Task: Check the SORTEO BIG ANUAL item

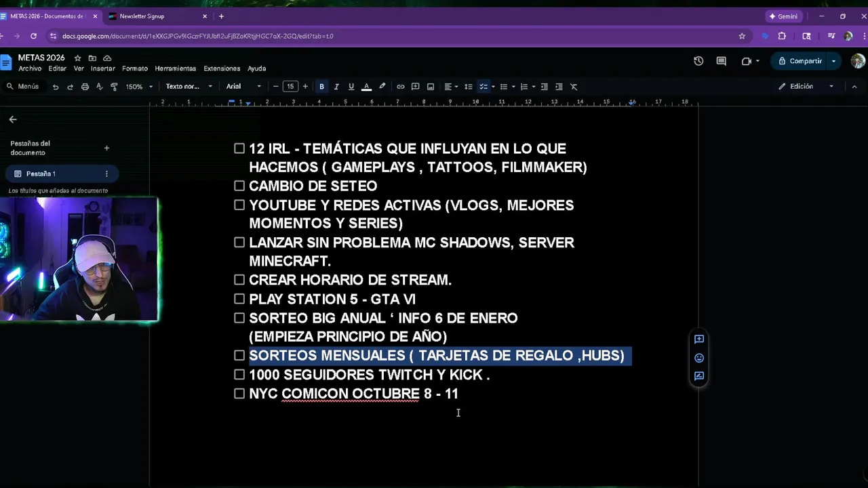Action: point(239,318)
